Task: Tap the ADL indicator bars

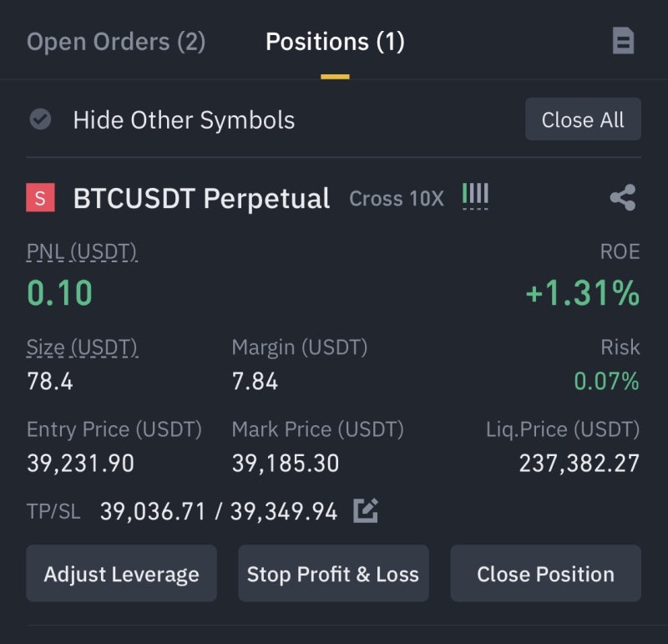Action: point(475,196)
